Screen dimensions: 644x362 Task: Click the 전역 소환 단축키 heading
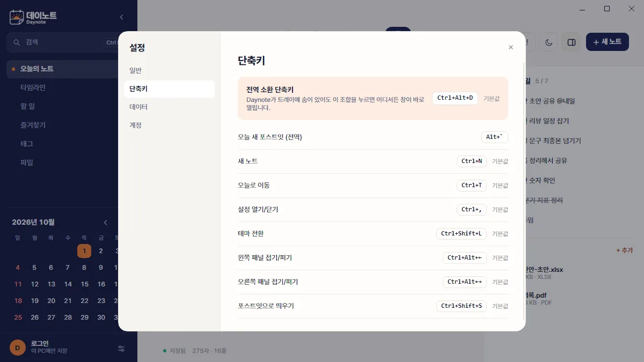click(270, 90)
